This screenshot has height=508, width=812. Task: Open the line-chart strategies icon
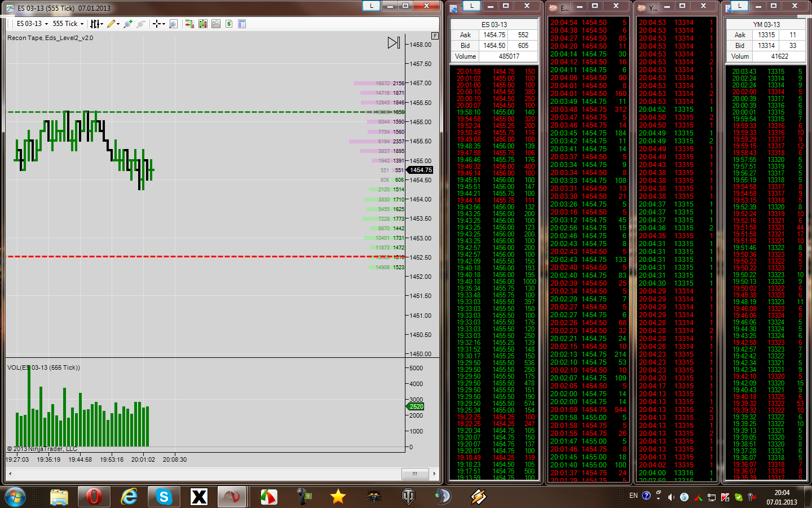coord(216,24)
